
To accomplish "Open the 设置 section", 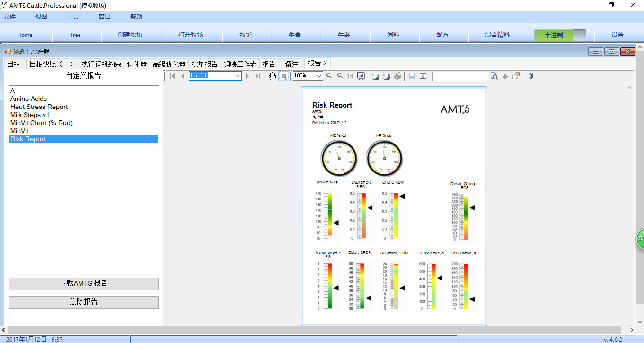I will click(x=618, y=35).
